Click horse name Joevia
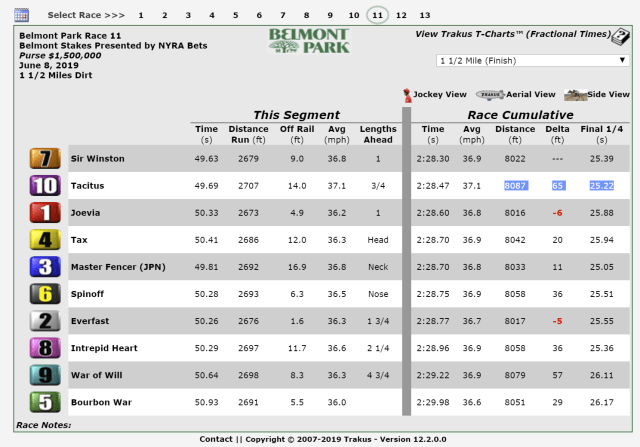The width and height of the screenshot is (640, 447). pyautogui.click(x=85, y=213)
